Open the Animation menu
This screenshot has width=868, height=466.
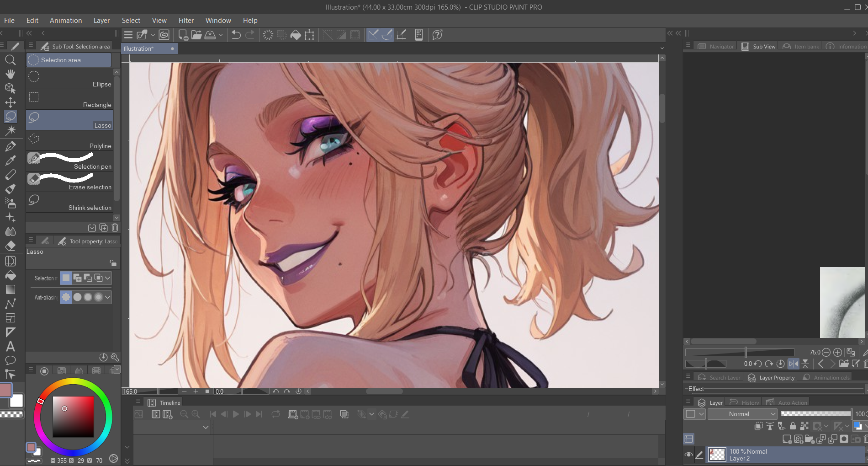tap(66, 21)
